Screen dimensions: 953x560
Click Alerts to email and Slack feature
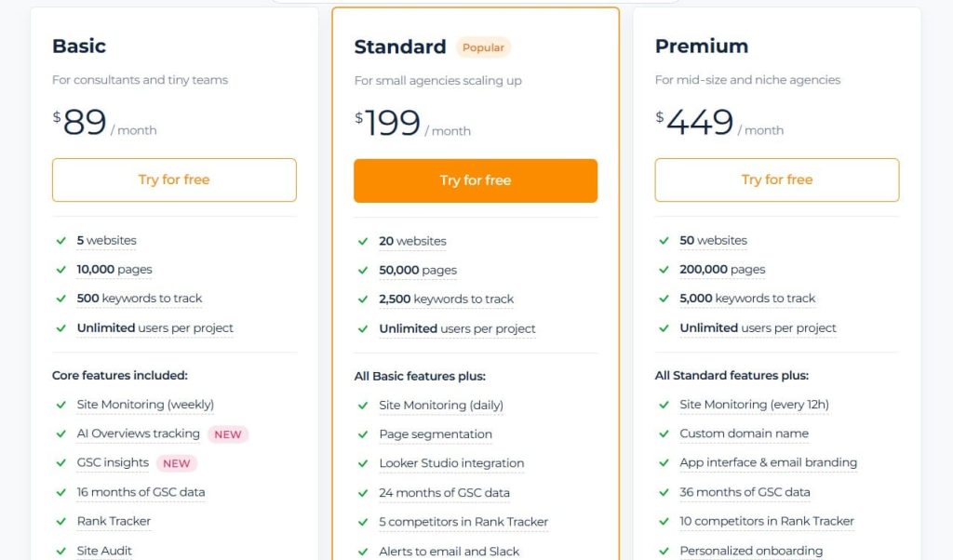(x=450, y=551)
